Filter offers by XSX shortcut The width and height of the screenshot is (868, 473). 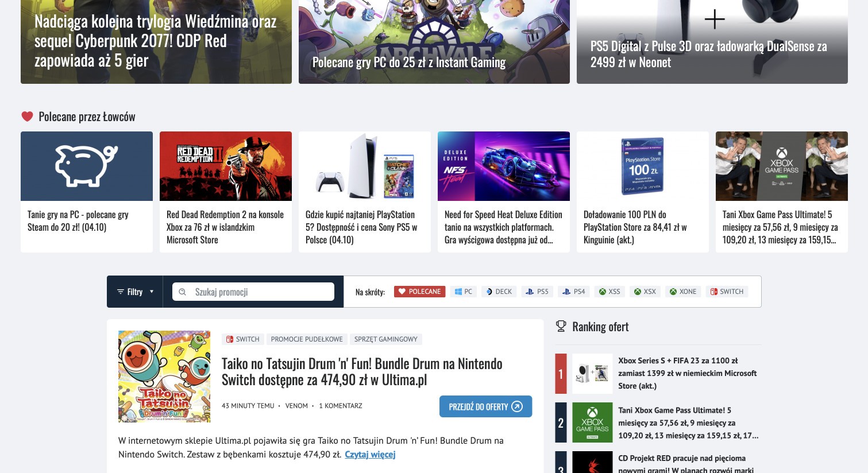(645, 292)
